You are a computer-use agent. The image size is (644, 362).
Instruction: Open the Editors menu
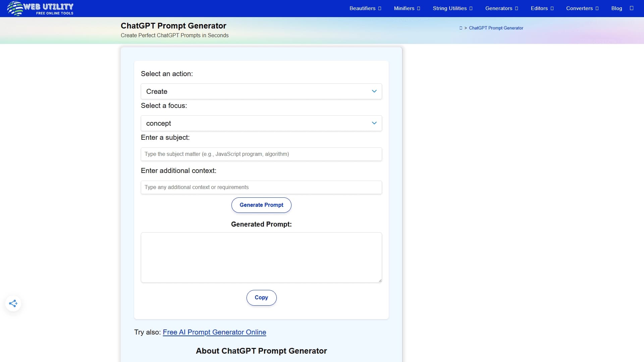click(x=542, y=8)
